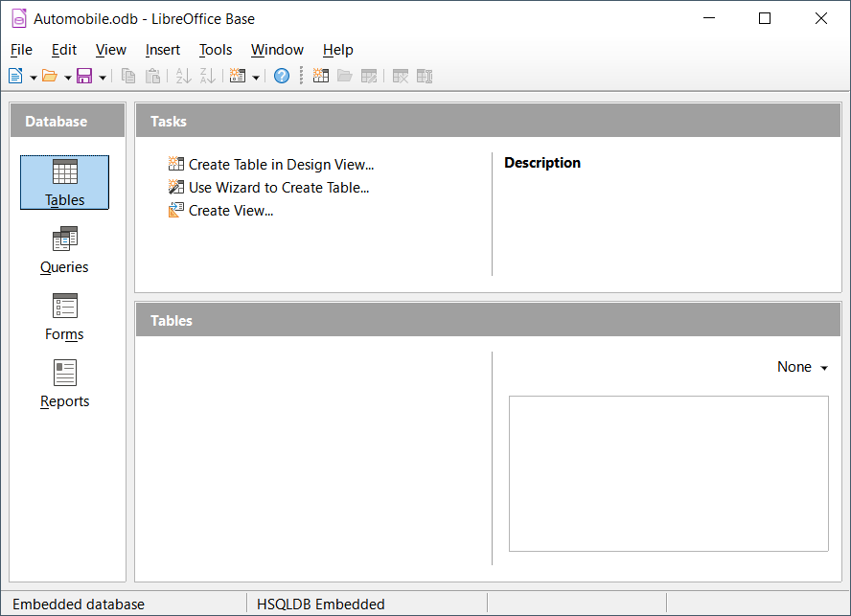Open the Save button dropdown arrow
Screen dimensions: 851x616
(x=102, y=76)
